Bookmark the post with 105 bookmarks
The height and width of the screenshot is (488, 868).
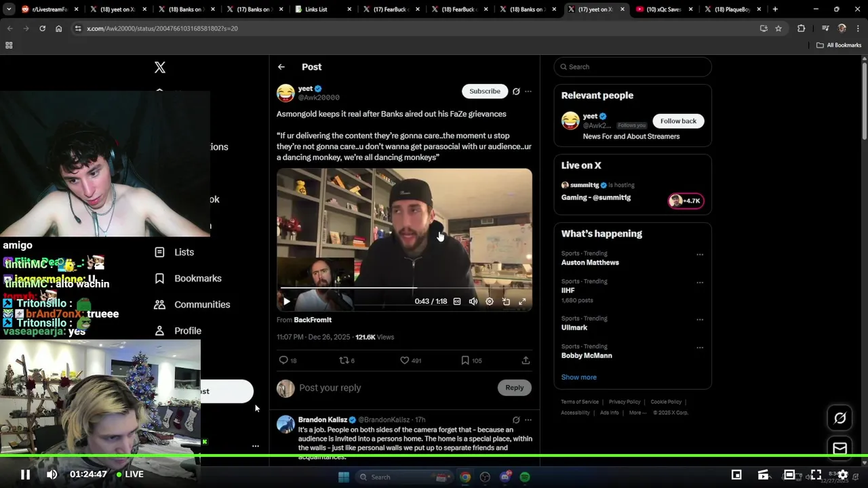pos(465,361)
